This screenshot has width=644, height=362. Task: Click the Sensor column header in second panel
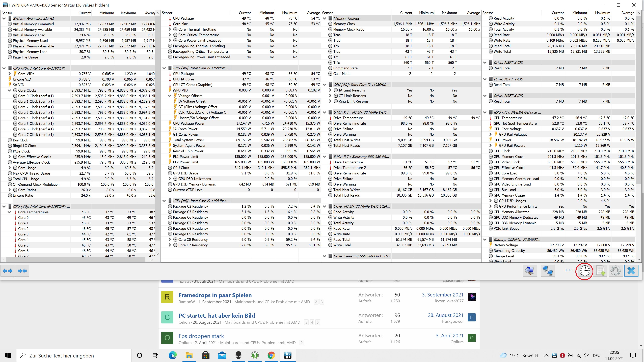(x=167, y=13)
